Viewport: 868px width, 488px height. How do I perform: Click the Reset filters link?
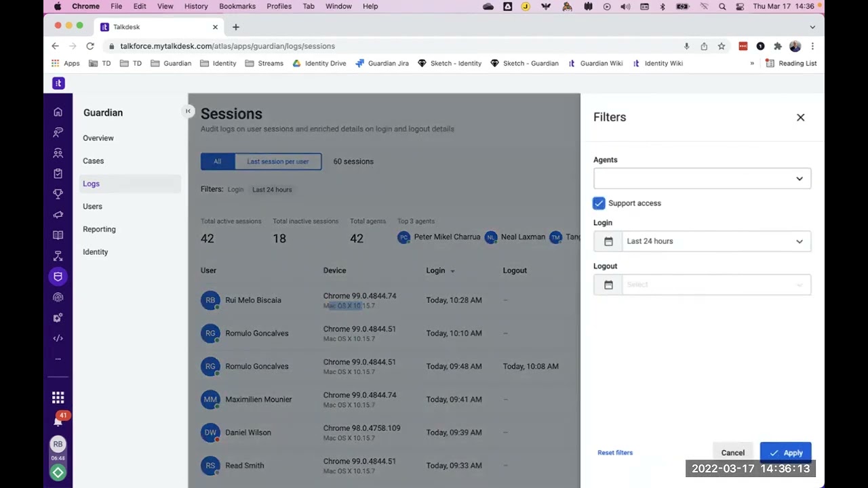[x=615, y=453]
